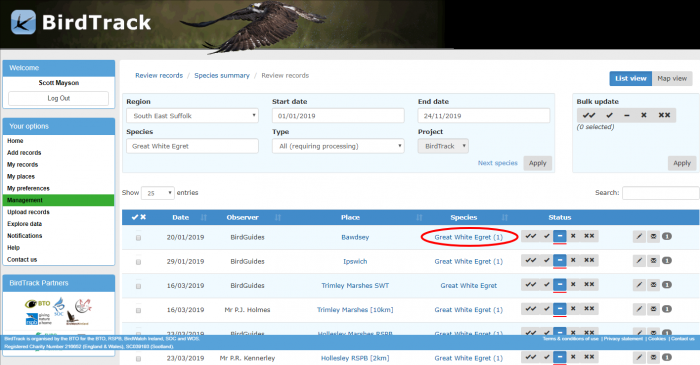Click single X status on Trimley Marshes SWT row
This screenshot has width=700, height=365.
(573, 284)
